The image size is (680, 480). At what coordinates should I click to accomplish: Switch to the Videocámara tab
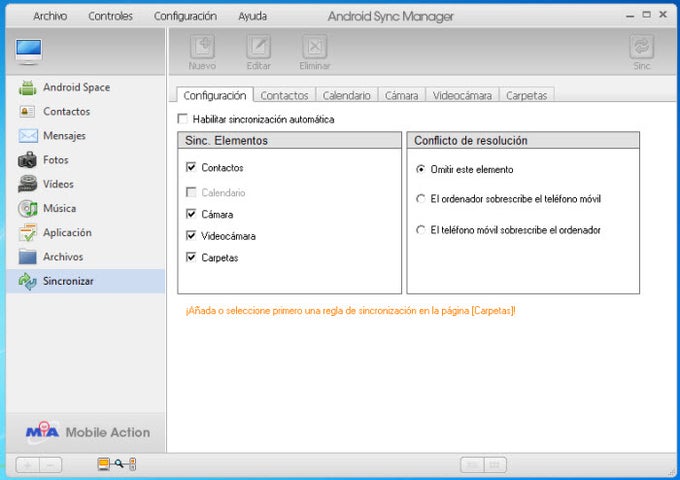462,95
